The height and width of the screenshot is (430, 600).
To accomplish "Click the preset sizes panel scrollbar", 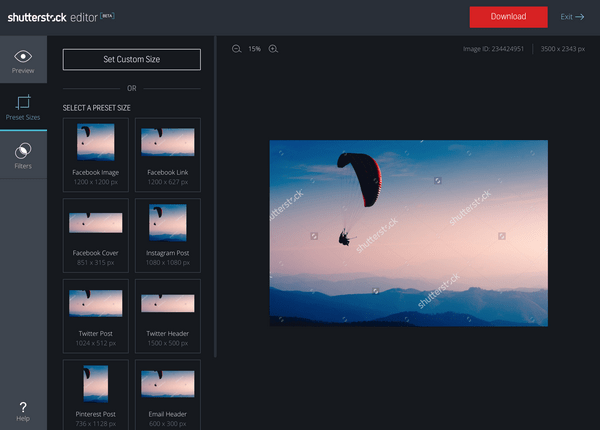I will pyautogui.click(x=215, y=200).
